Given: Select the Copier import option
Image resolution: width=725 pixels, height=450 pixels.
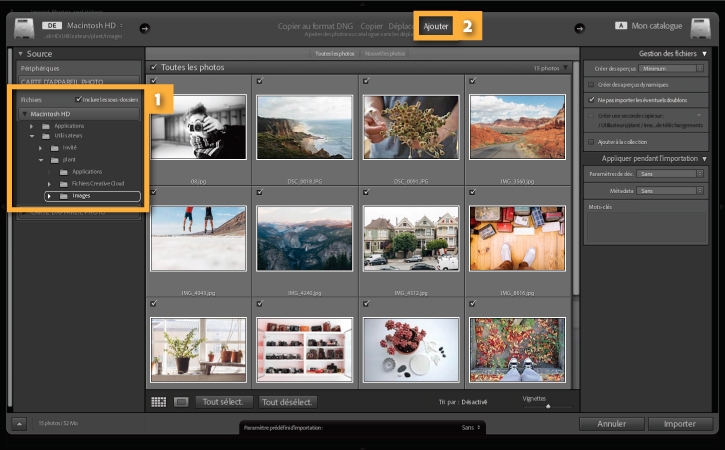Looking at the screenshot, I should tap(371, 26).
